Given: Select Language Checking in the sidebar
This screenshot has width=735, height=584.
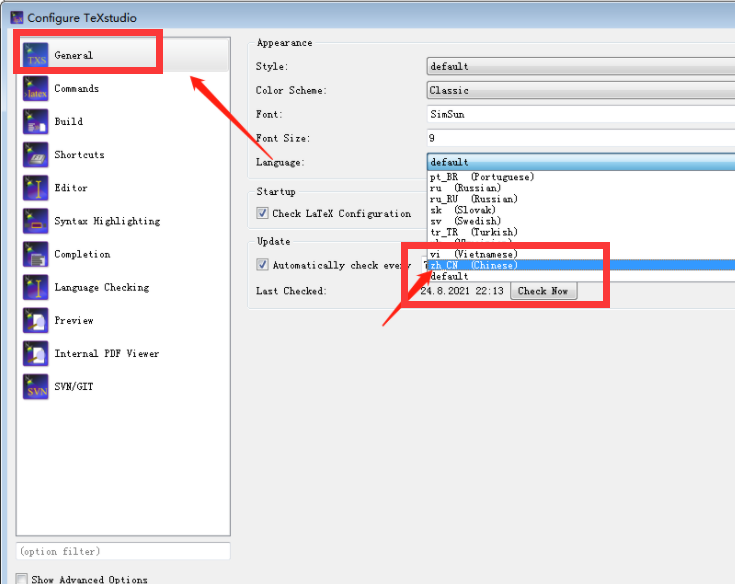Looking at the screenshot, I should (101, 288).
